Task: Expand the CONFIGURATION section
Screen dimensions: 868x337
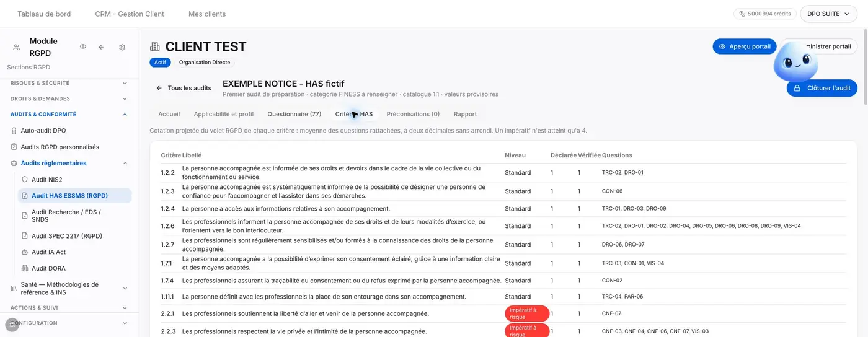Action: [x=125, y=323]
